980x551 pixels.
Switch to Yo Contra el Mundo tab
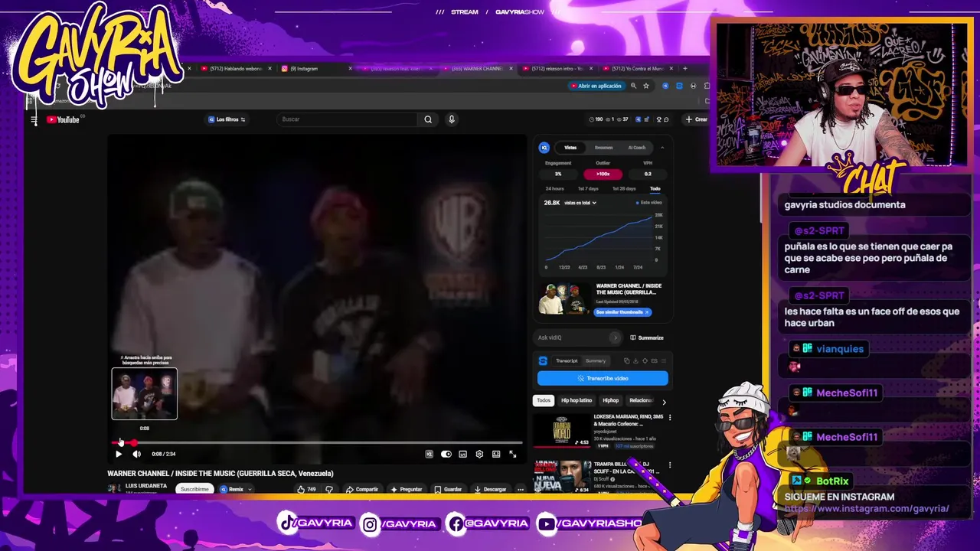point(638,69)
